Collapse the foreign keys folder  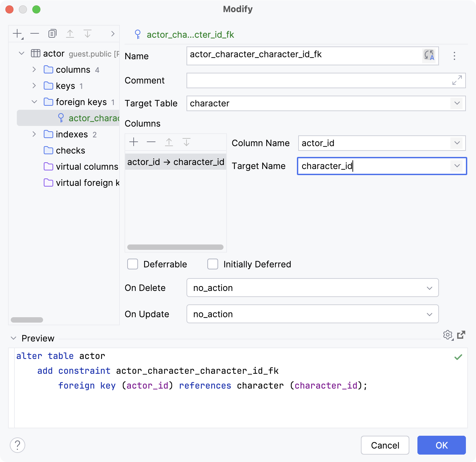click(34, 102)
